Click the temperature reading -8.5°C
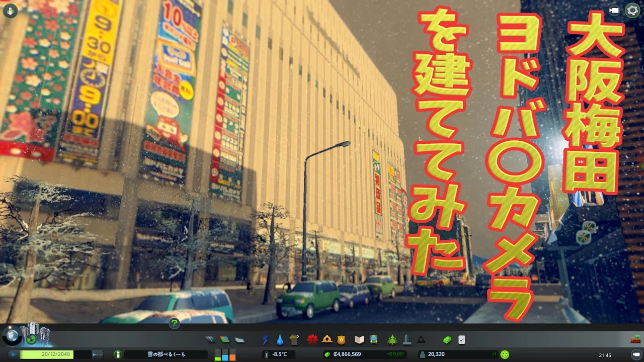Screen dimensions: 644x362 coord(279,354)
